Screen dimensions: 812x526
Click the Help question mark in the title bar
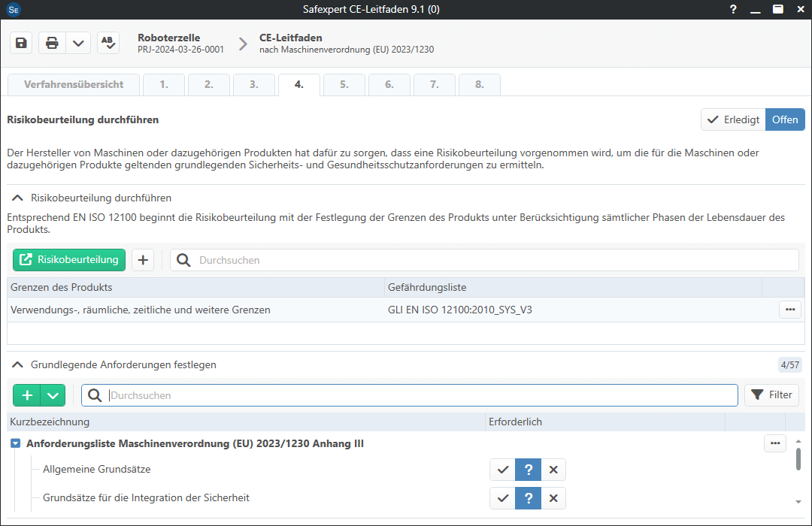pos(732,9)
